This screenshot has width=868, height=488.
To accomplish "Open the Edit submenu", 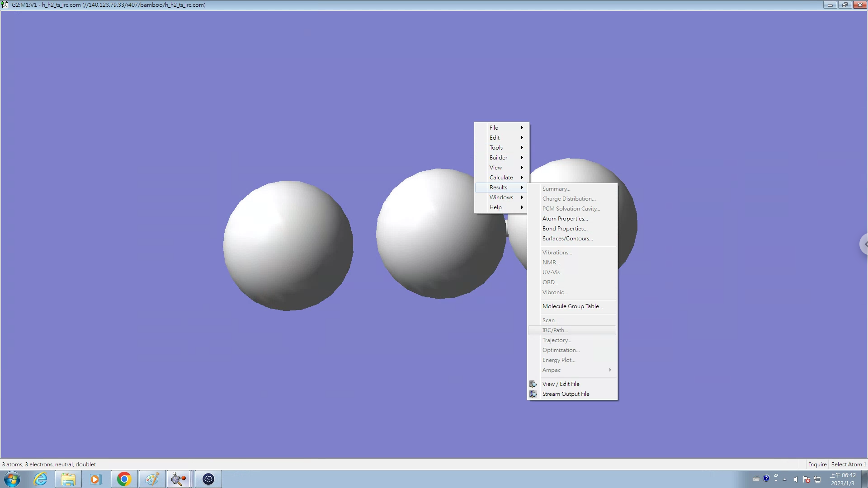I will (501, 138).
